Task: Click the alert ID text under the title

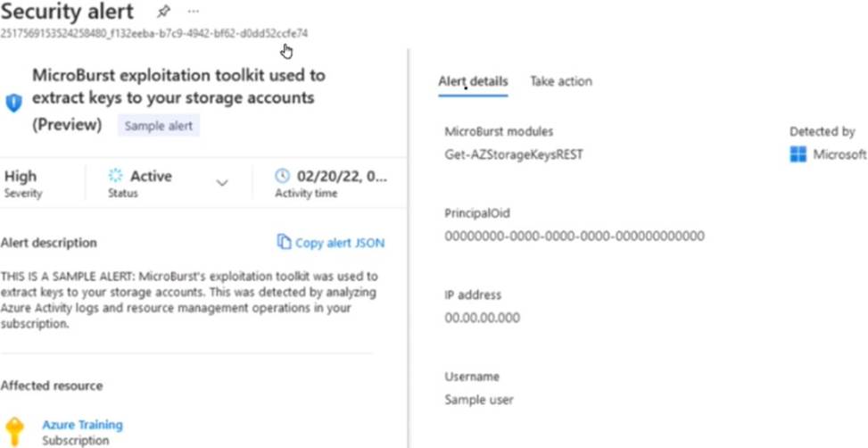Action: point(154,33)
